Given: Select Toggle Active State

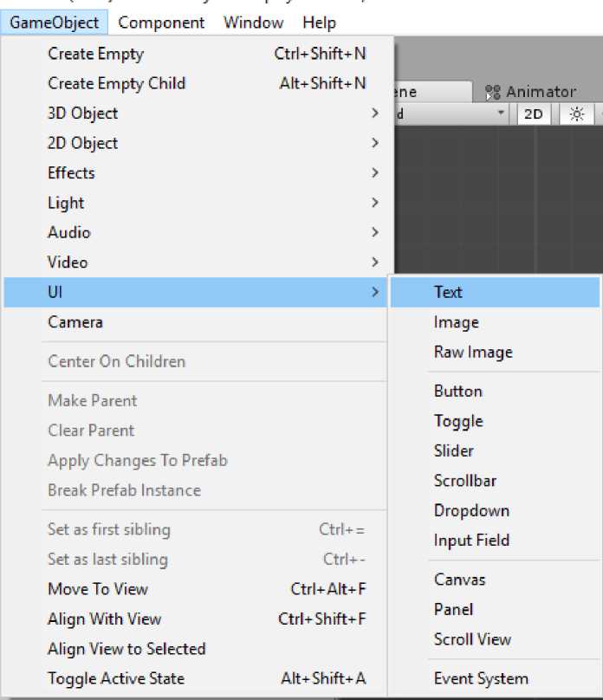Looking at the screenshot, I should click(x=116, y=678).
